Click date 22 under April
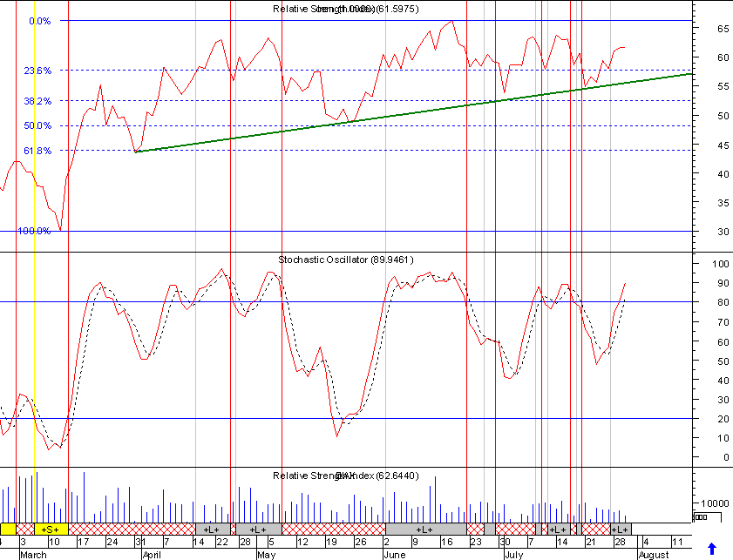Screen dimensions: 733x560 click(222, 542)
